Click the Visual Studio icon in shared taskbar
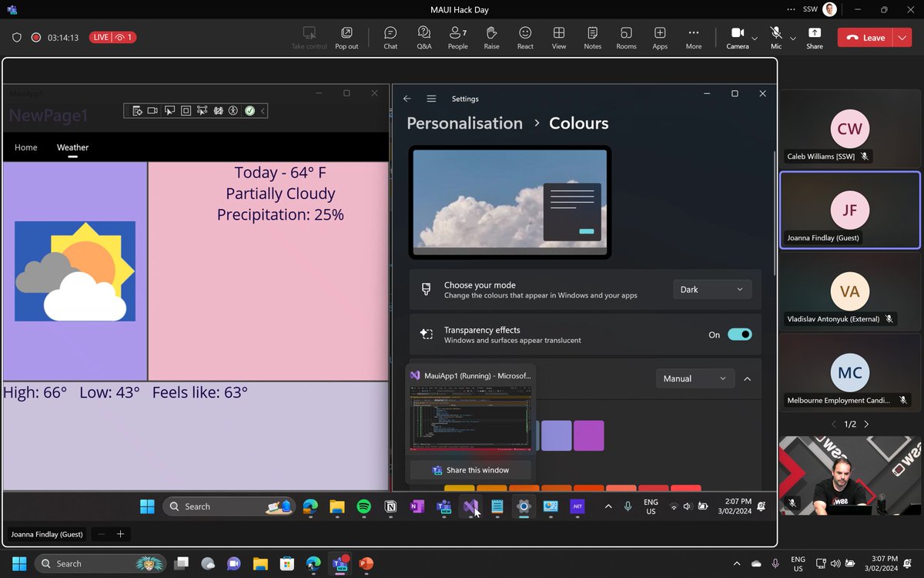 pyautogui.click(x=470, y=506)
